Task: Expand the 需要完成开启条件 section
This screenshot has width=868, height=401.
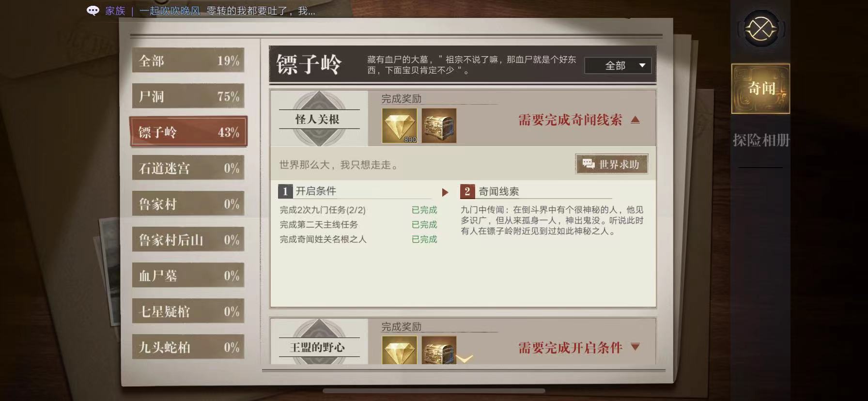Action: [x=635, y=347]
